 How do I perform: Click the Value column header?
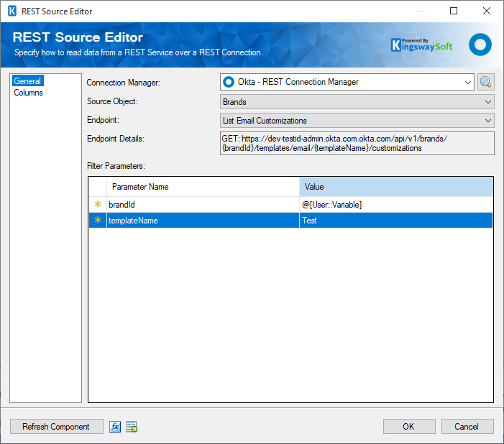pos(396,187)
